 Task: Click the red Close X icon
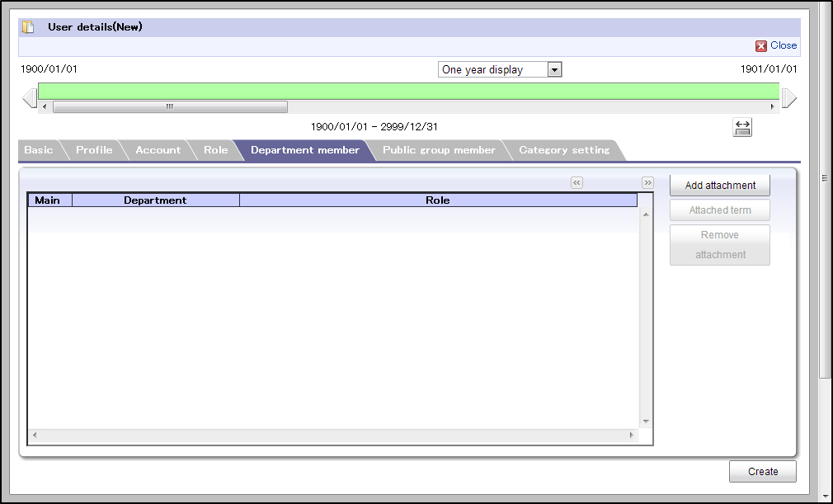tap(760, 46)
